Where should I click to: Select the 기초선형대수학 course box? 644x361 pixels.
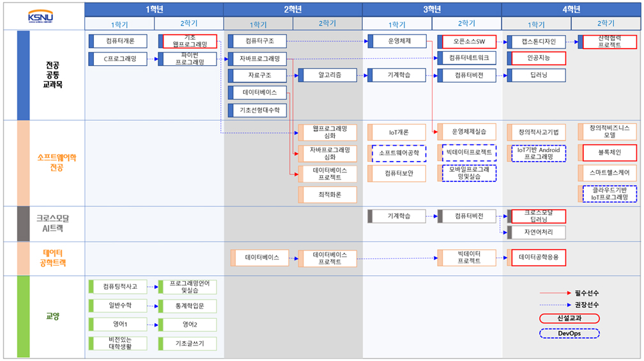pyautogui.click(x=257, y=110)
